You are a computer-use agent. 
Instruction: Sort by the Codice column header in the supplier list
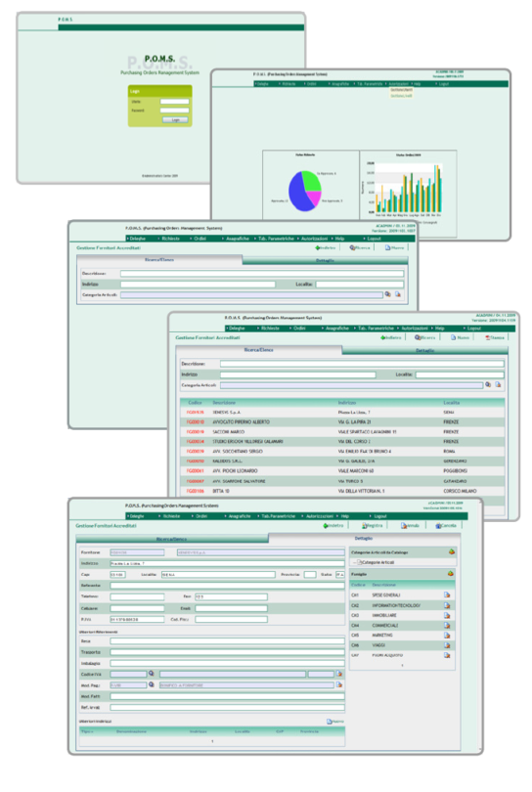195,403
